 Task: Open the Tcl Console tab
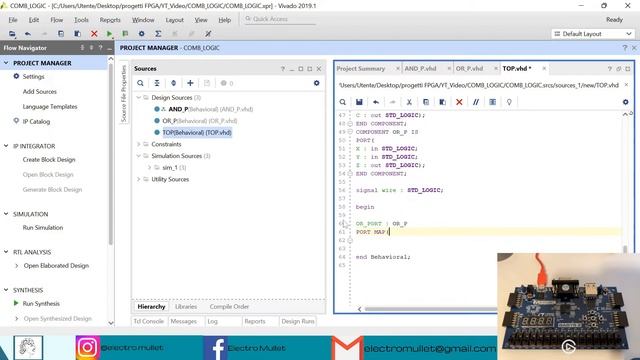coord(149,322)
